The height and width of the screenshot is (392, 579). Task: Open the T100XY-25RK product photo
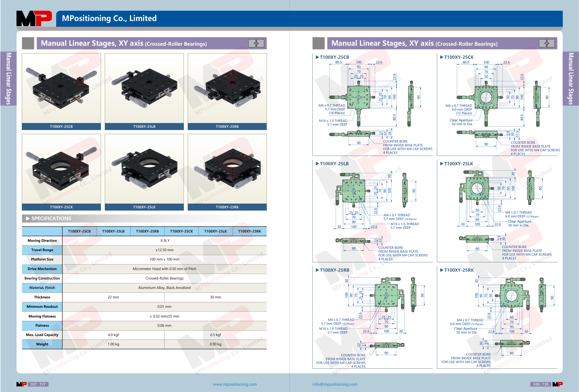pos(227,169)
